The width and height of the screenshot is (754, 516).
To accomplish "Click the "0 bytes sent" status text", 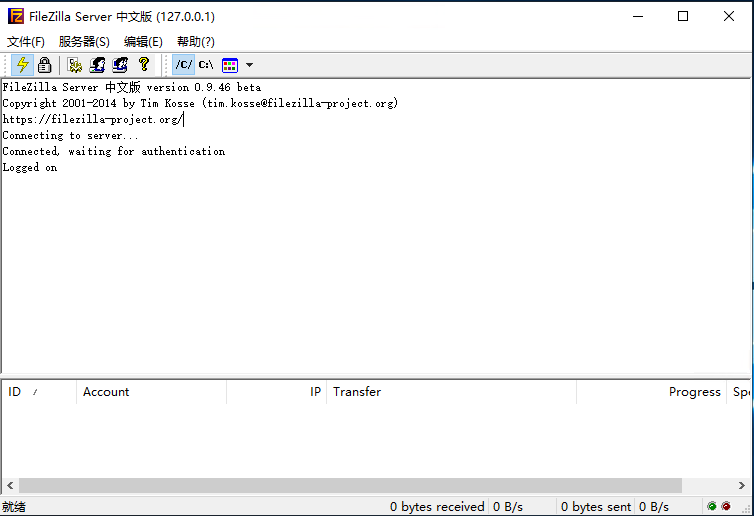I will point(596,507).
